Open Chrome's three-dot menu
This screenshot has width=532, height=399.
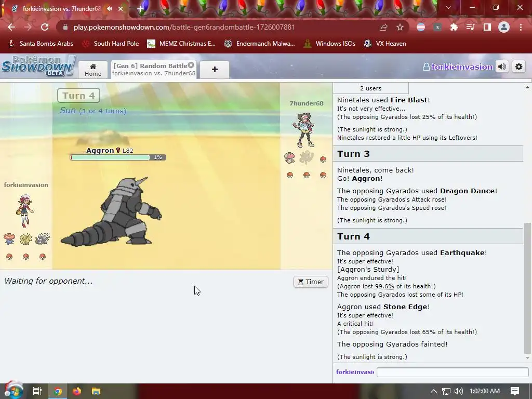tap(521, 27)
